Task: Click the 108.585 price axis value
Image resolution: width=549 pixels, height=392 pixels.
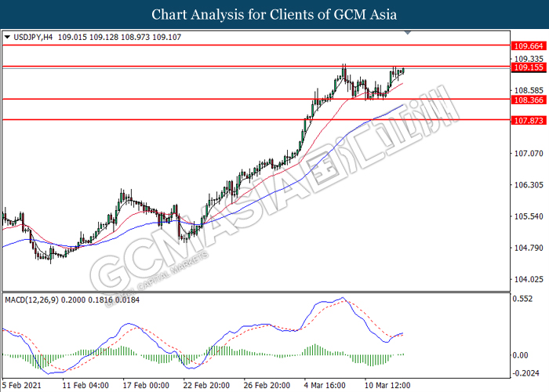Action: [529, 90]
